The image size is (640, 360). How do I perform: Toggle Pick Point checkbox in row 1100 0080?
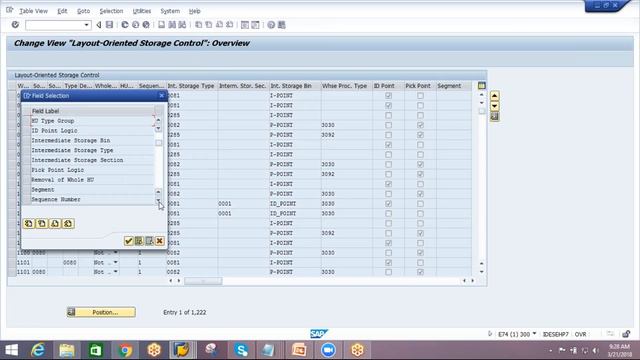(x=420, y=253)
